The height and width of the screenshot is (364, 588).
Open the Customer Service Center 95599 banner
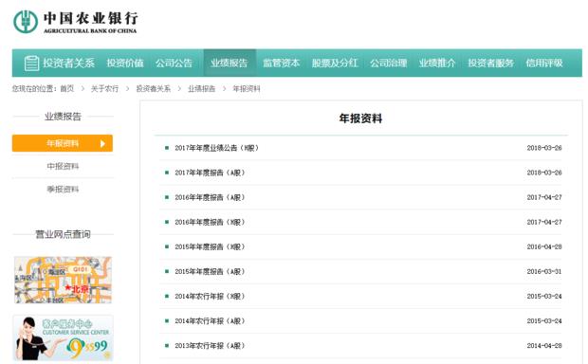click(x=63, y=338)
